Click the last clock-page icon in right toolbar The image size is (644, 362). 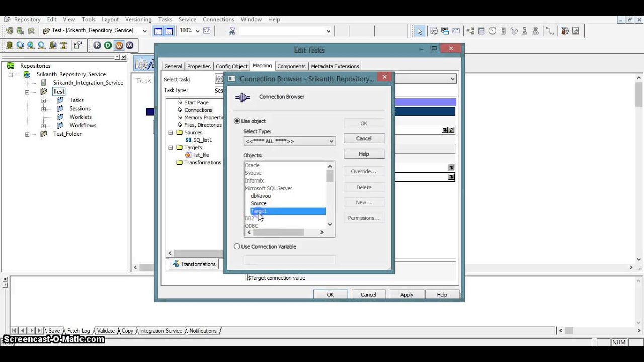(576, 31)
